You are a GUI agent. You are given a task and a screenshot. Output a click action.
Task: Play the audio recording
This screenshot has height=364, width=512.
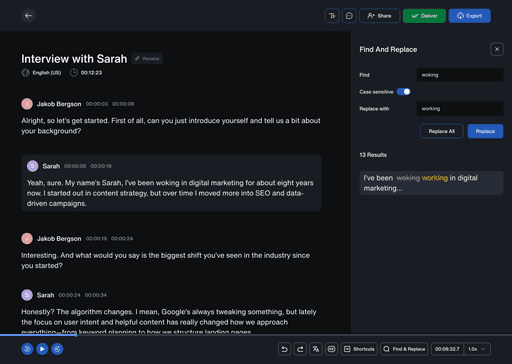pos(42,349)
